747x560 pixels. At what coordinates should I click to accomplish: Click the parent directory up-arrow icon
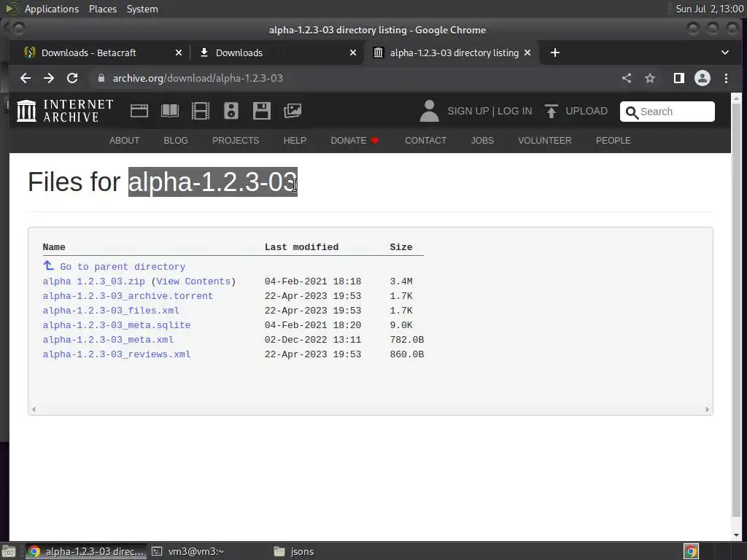click(x=49, y=265)
